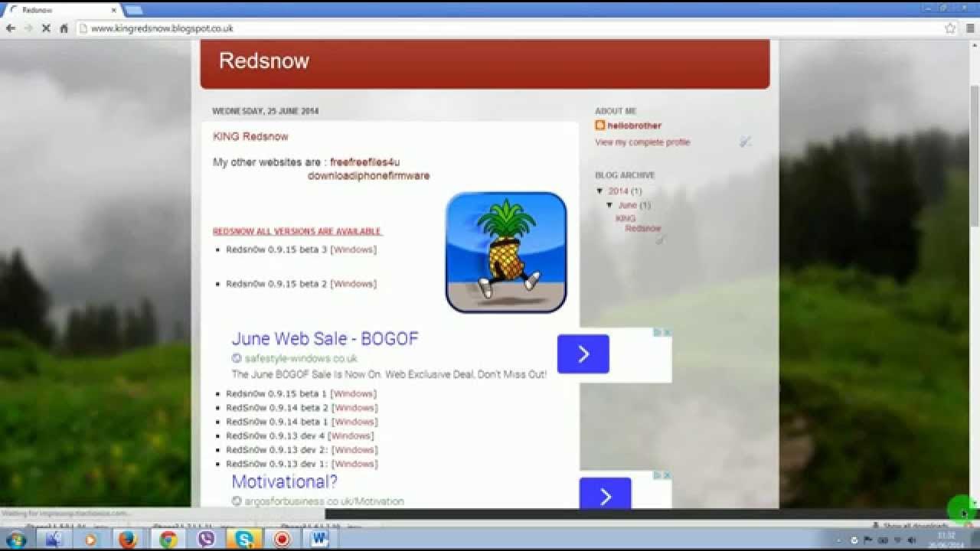The image size is (980, 551).
Task: Close the BOGOF ad with X icon
Action: (x=667, y=332)
